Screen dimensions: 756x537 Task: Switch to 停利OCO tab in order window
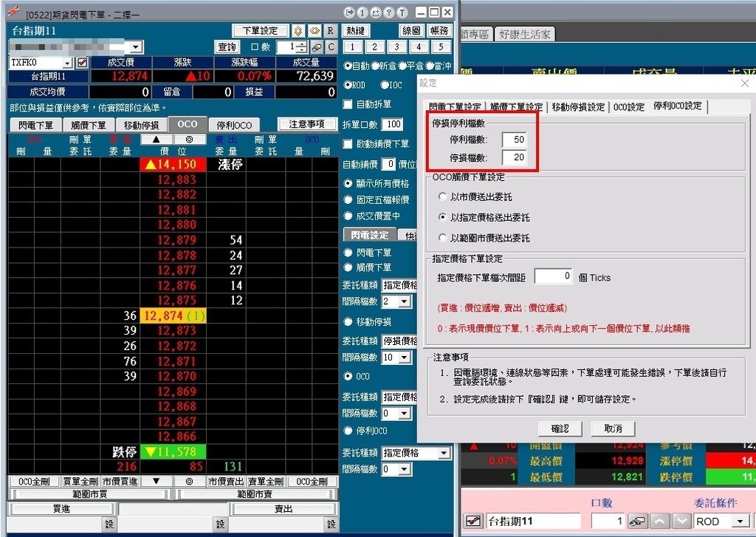[x=234, y=125]
